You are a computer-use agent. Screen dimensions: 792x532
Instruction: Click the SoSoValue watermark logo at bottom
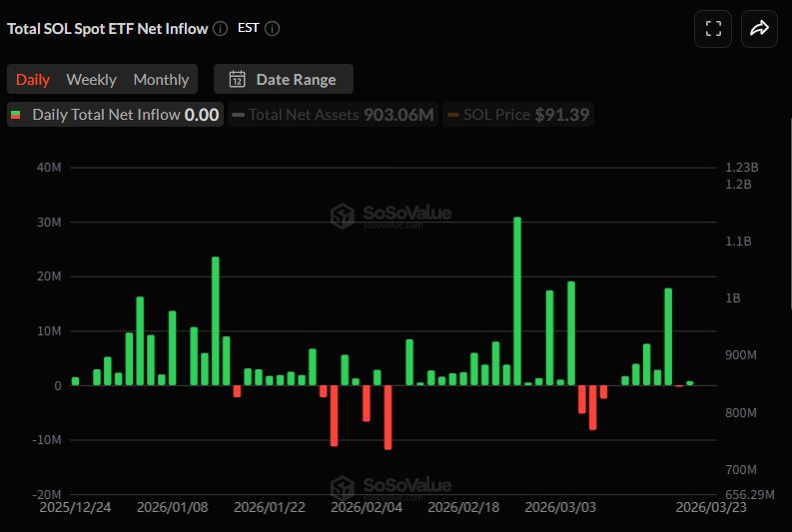[x=344, y=487]
